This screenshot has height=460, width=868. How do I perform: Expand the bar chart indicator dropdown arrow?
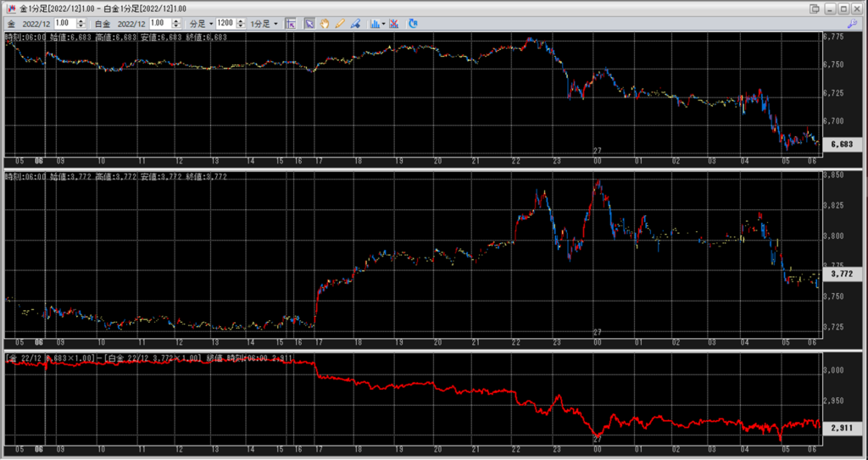pos(383,24)
